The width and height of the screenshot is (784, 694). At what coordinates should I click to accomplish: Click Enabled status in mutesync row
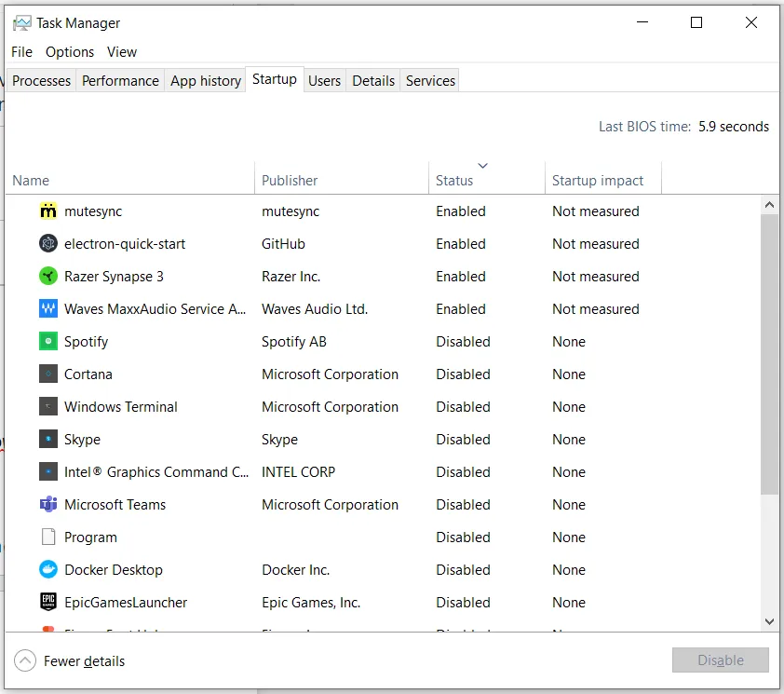coord(461,211)
